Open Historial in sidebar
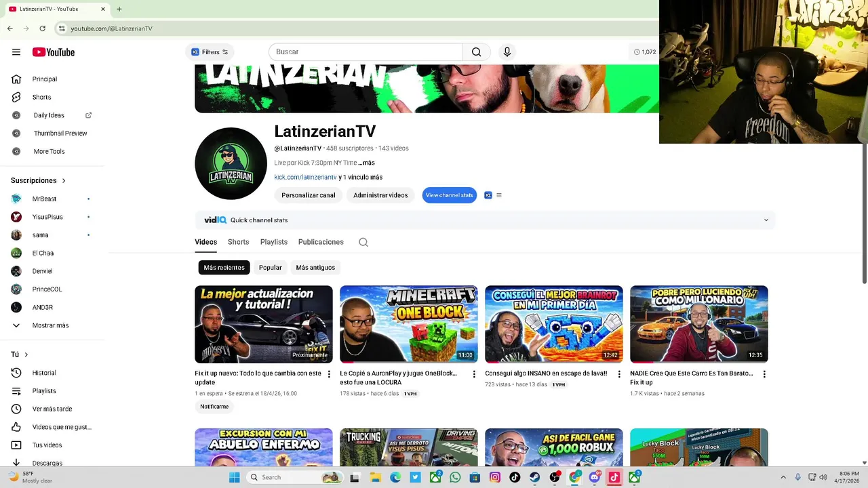 click(44, 373)
